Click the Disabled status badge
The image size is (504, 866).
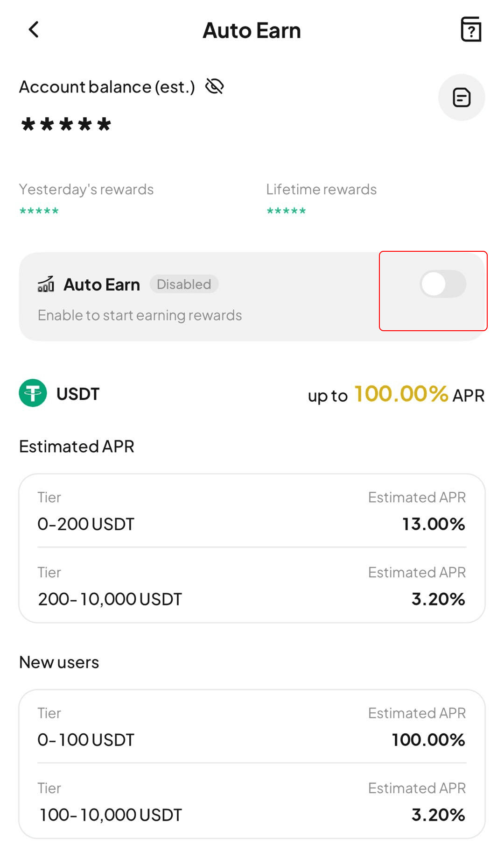point(184,284)
